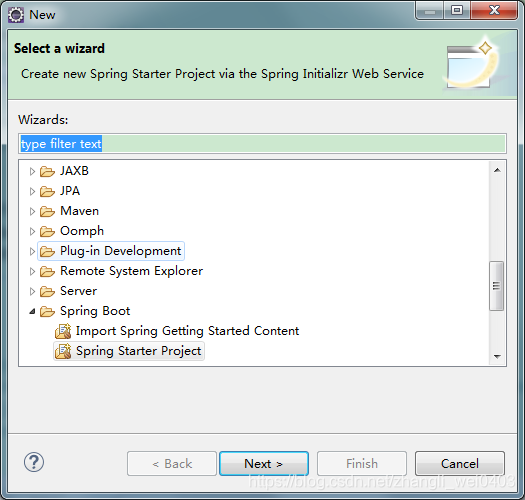Click the scrollbar down arrow
Screen dimensions: 525x500
click(x=497, y=356)
